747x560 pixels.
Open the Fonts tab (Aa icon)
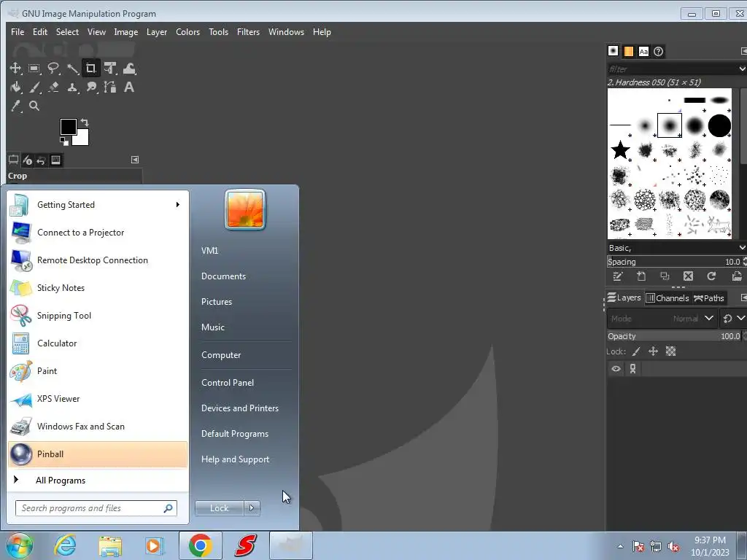(x=643, y=52)
